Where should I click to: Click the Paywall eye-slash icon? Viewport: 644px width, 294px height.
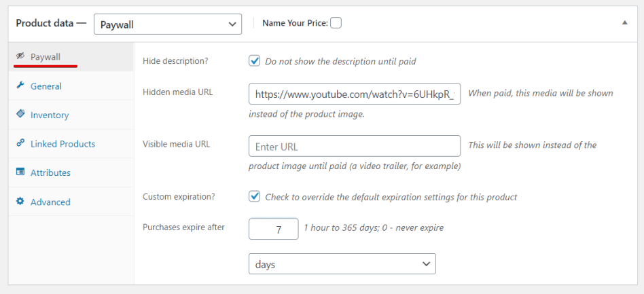[20, 56]
